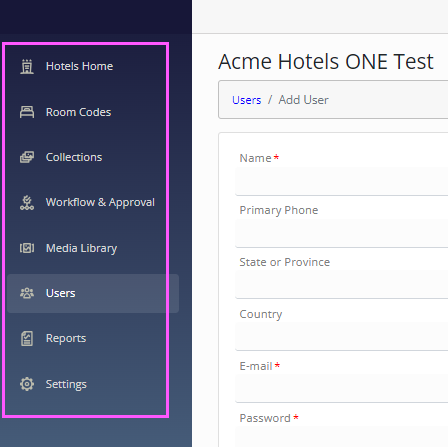This screenshot has height=447, width=448.
Task: Click the Media Library icon
Action: click(27, 248)
